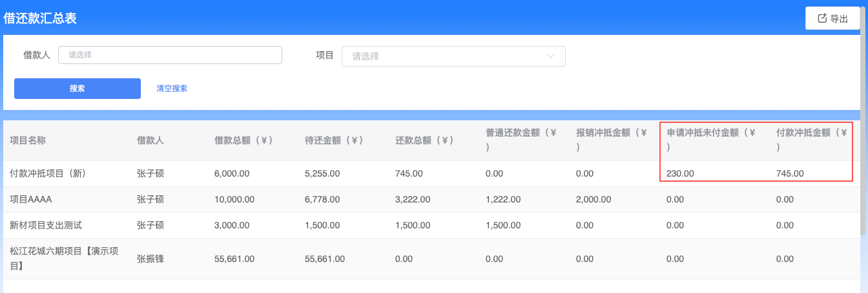
Task: Click borrower name 张振锋 in table
Action: 150,259
